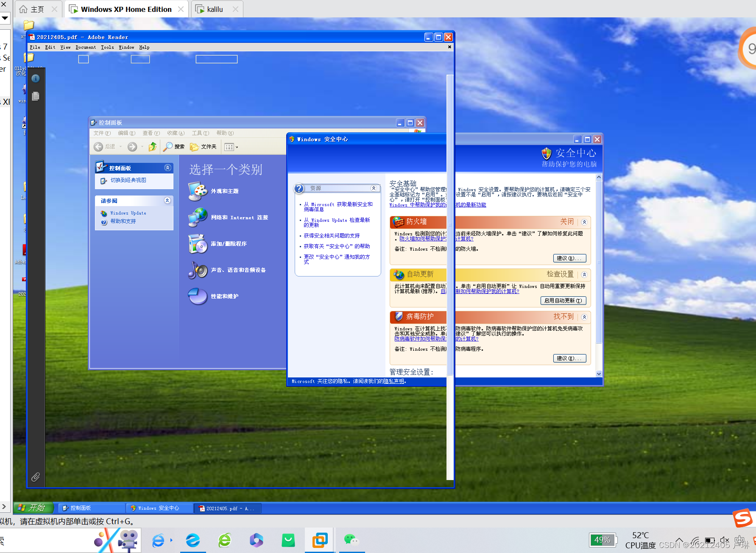This screenshot has height=553, width=756.
Task: Open attachments paperclip icon in Reader sidebar
Action: (x=36, y=477)
